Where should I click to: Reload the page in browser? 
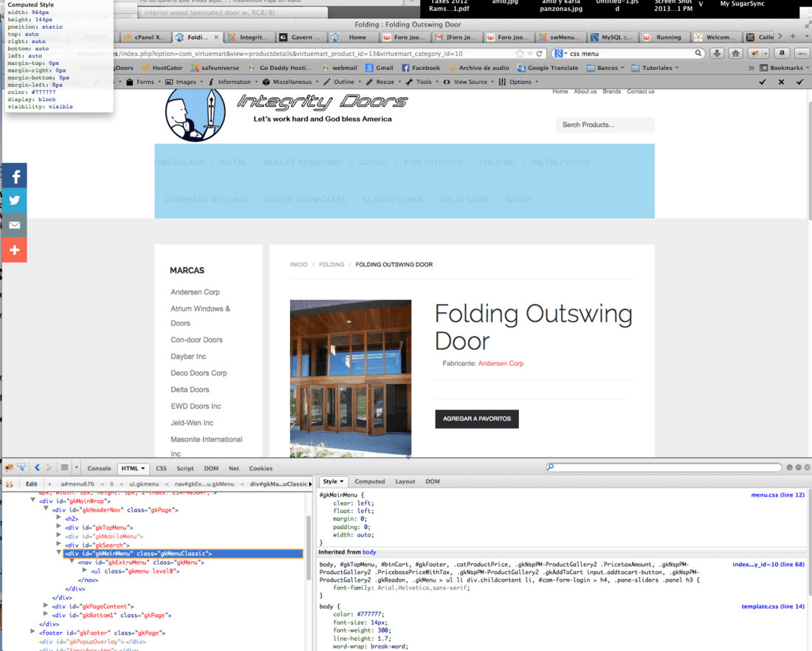point(540,53)
